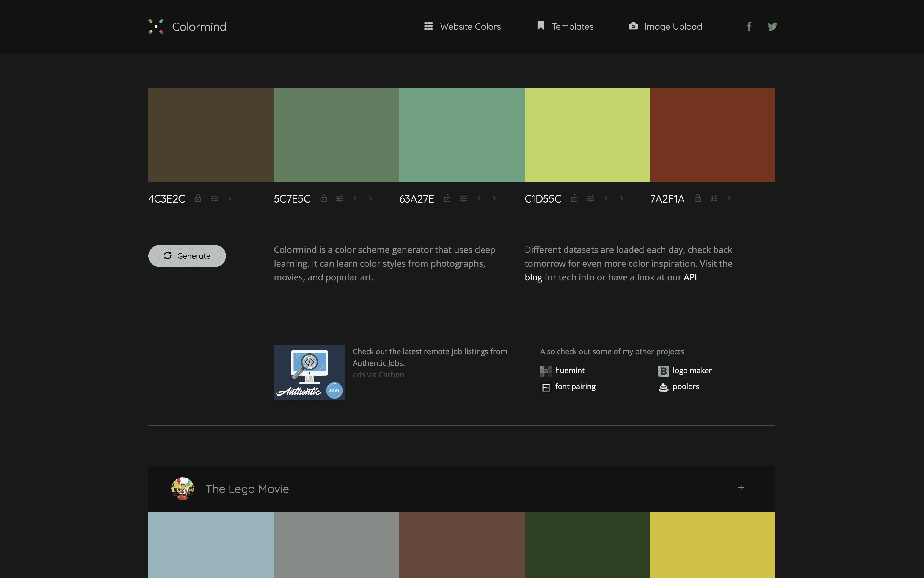This screenshot has height=578, width=924.
Task: Move 5C7E5C color left with arrow
Action: (x=355, y=198)
